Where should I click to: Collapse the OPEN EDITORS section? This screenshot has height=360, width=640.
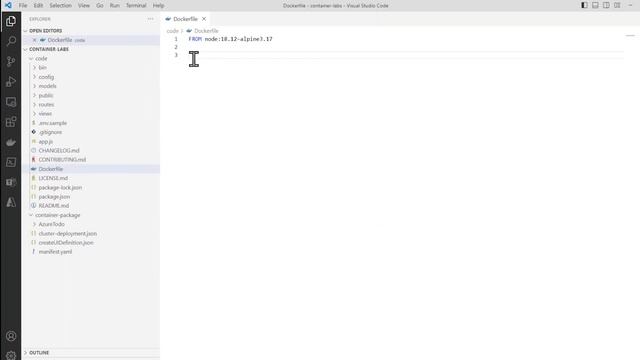click(x=26, y=31)
